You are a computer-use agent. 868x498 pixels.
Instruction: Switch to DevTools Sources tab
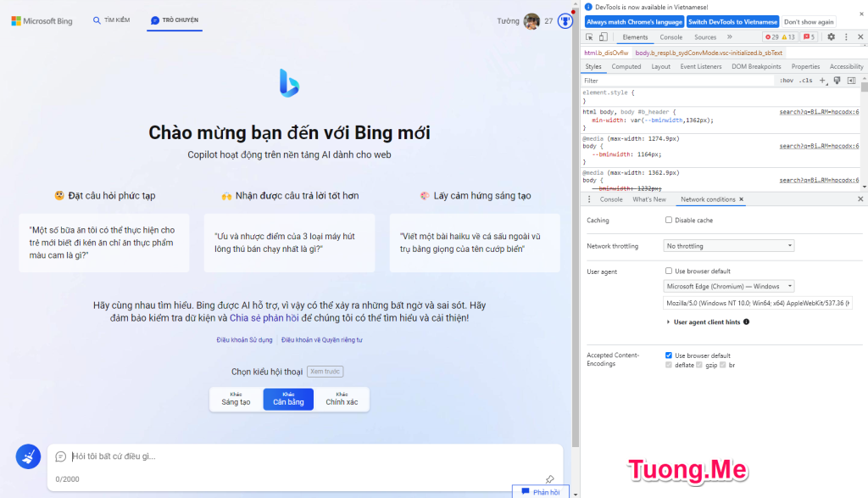point(705,37)
